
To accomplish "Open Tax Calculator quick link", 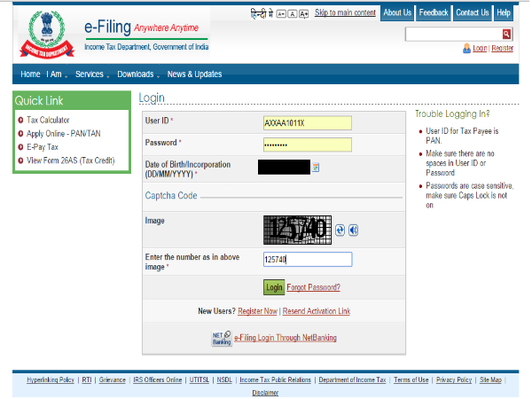I will coord(48,120).
